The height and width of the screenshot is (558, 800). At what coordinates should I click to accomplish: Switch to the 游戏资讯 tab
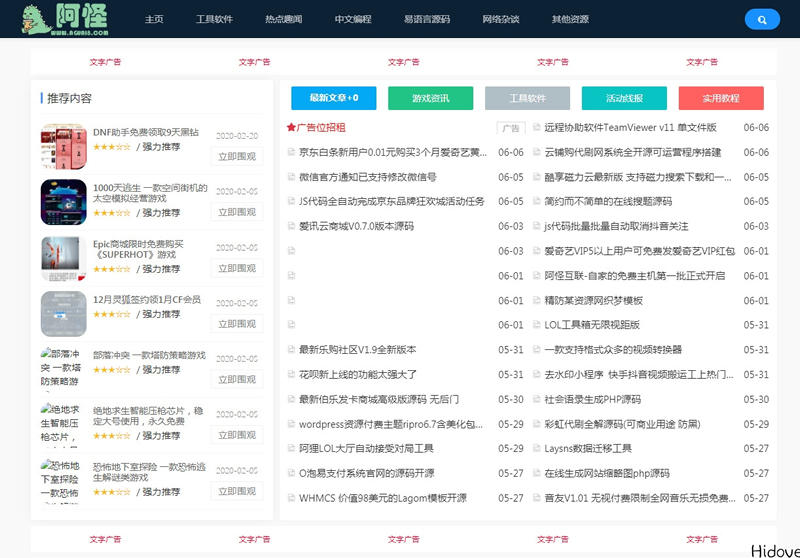430,98
